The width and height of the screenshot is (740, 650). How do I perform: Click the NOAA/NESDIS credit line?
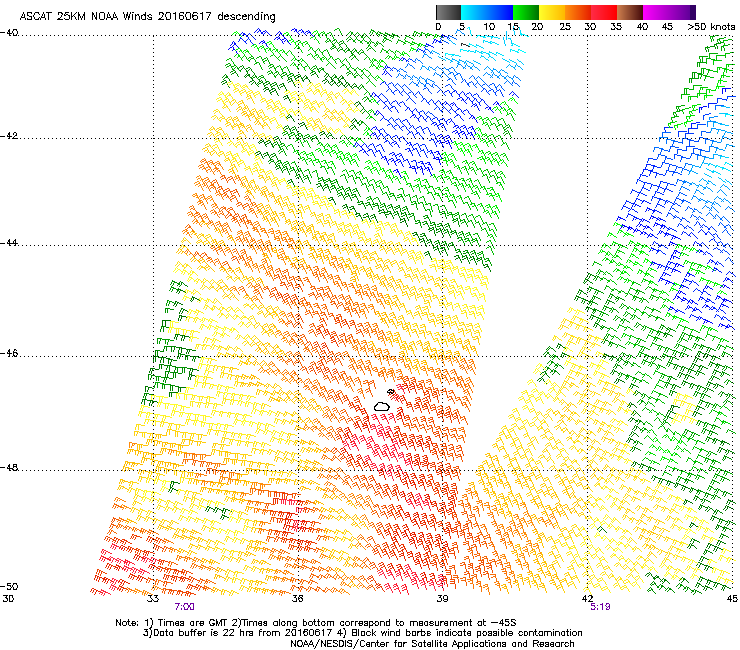point(432,644)
